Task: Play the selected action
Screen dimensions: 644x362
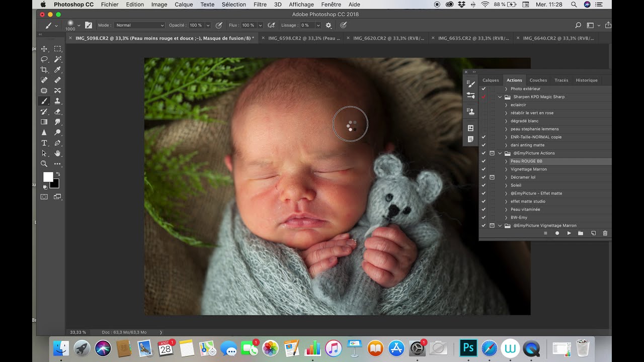Action: 569,233
